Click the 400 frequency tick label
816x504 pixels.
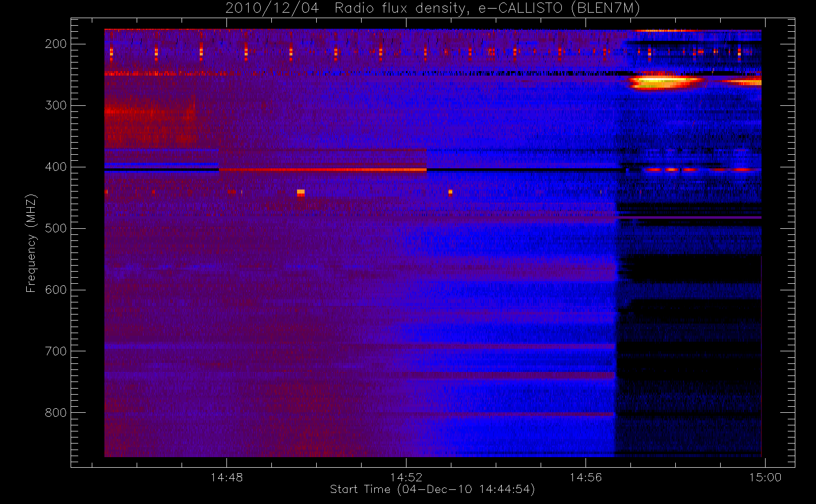click(x=55, y=167)
